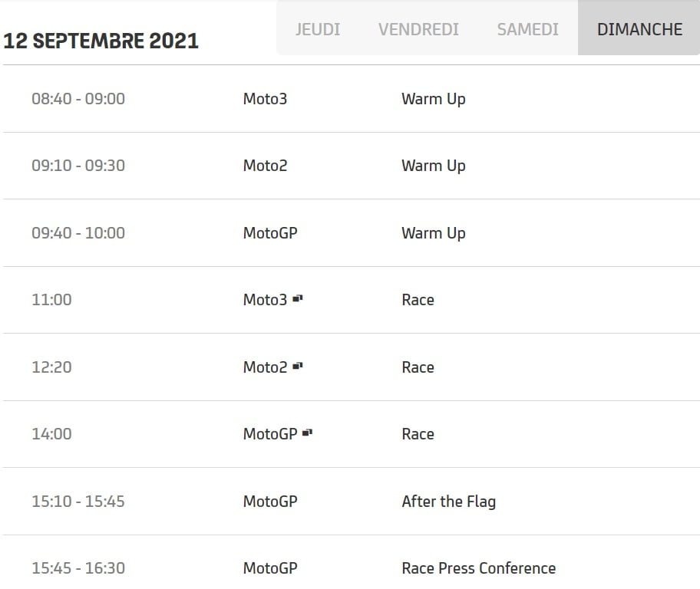The width and height of the screenshot is (700, 589).
Task: Select the Moto3 Race entry
Action: click(418, 300)
